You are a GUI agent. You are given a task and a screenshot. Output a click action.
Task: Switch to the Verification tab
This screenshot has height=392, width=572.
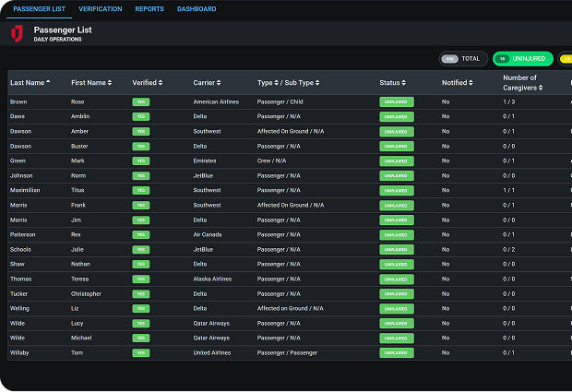click(100, 9)
